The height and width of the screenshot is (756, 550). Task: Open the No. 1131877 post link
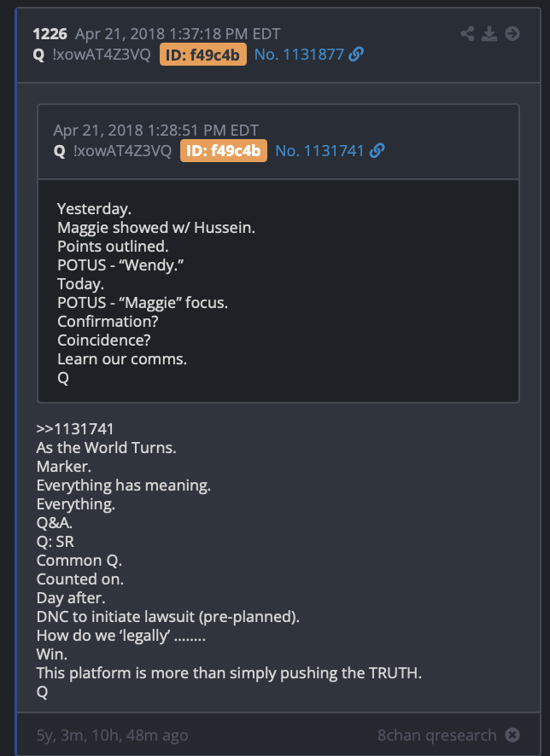pyautogui.click(x=299, y=55)
